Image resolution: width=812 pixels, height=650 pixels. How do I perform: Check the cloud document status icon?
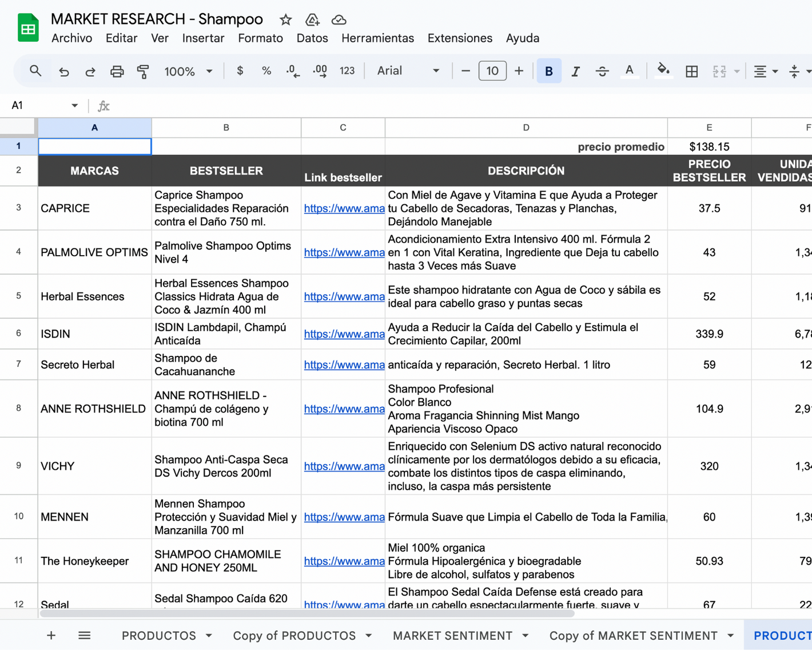click(x=339, y=20)
